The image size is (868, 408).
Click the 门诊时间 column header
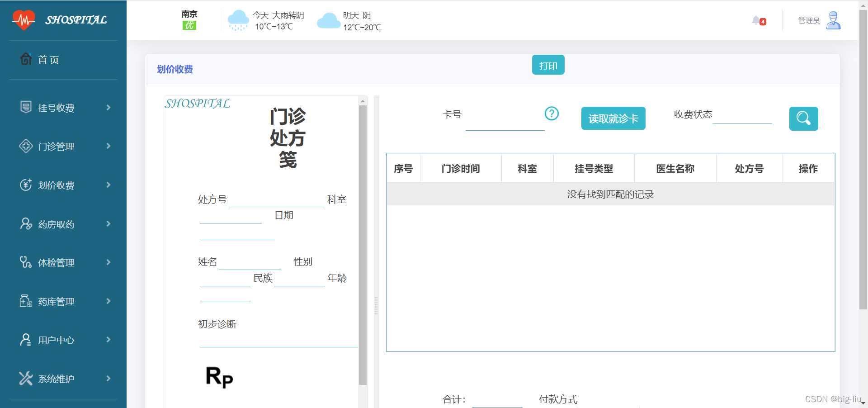461,169
